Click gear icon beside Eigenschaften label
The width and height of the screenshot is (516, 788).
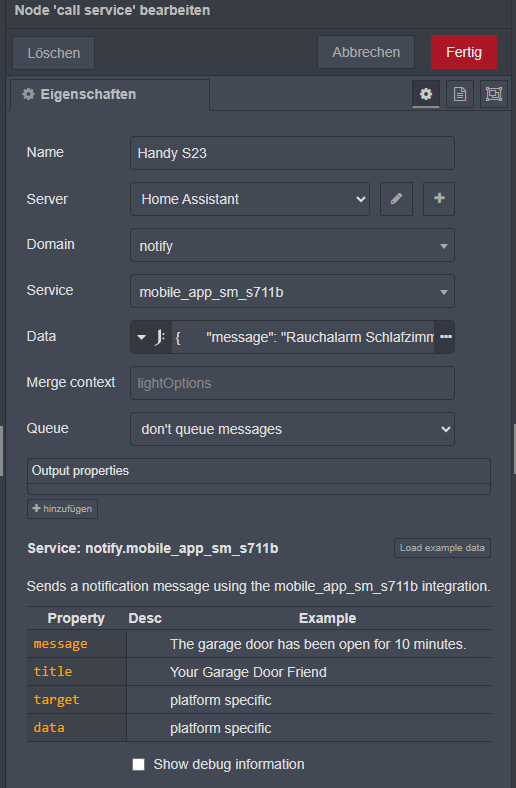coord(29,94)
